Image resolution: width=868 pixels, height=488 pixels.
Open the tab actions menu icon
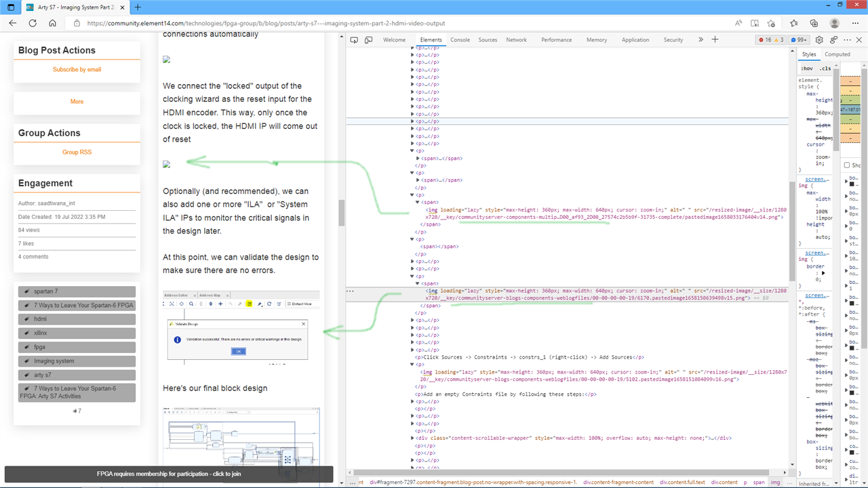pos(10,7)
